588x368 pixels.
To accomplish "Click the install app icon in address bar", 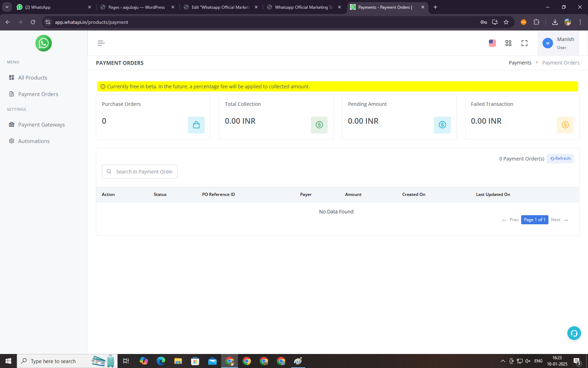I will coord(495,22).
